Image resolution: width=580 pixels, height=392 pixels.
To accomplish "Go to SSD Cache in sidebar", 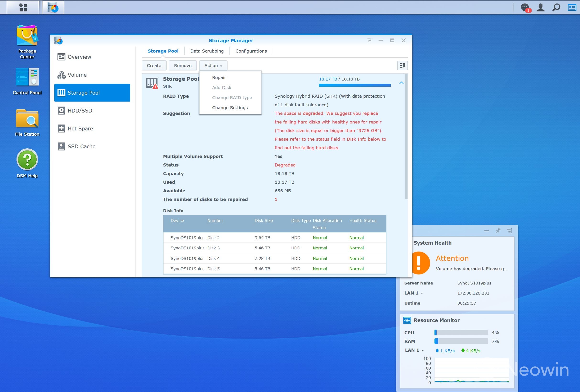I will point(92,146).
